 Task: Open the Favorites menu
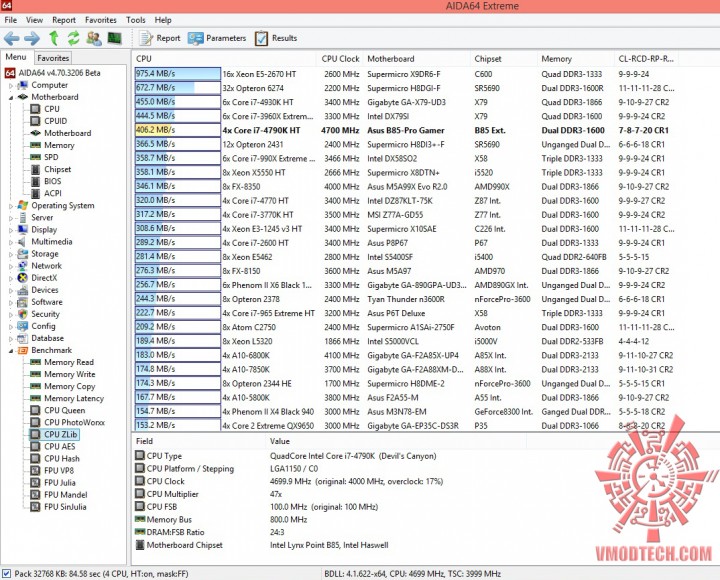tap(101, 20)
